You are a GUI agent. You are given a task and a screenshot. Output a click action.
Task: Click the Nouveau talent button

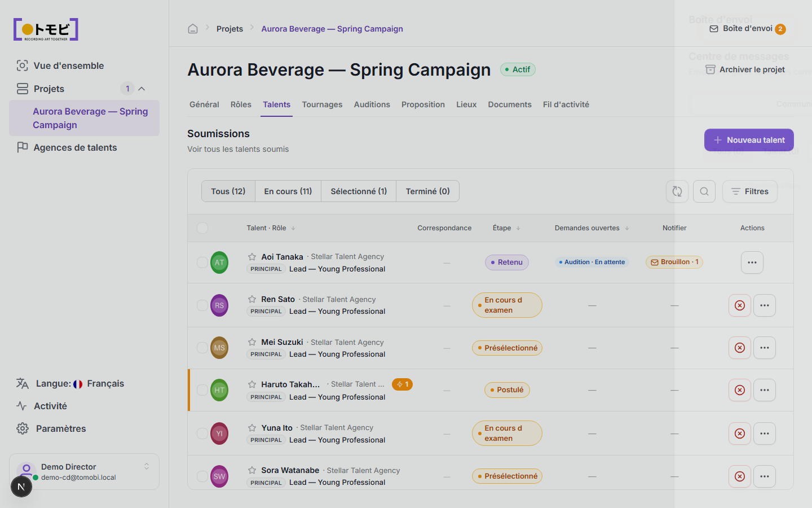click(x=749, y=140)
